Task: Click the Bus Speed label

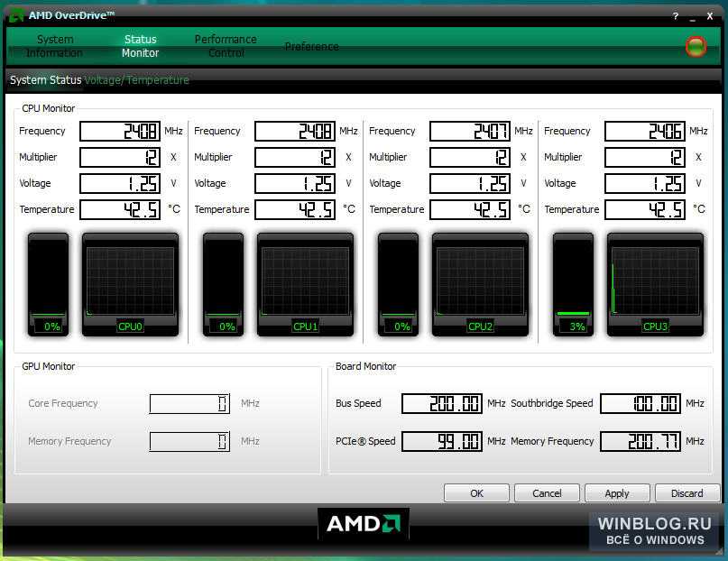Action: point(358,403)
